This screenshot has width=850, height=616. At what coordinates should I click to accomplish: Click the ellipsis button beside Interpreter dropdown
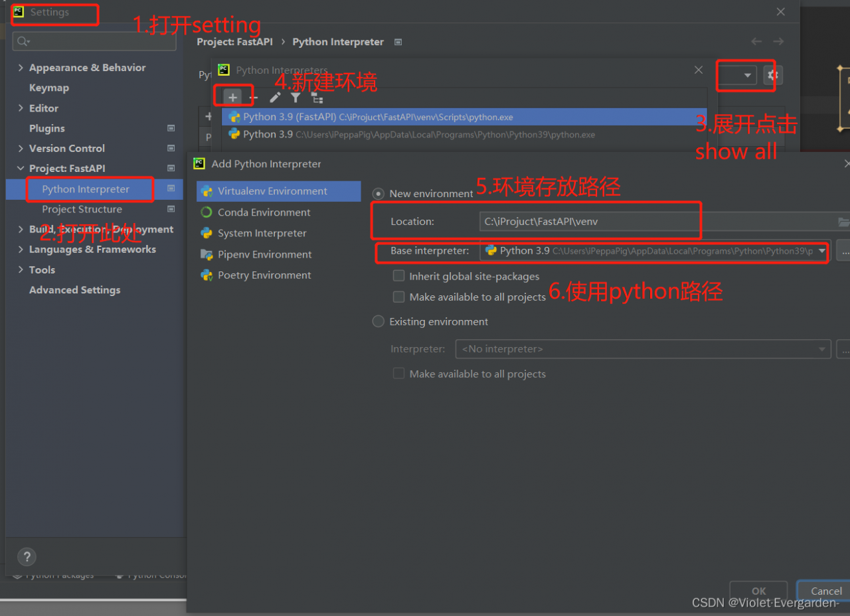[843, 348]
